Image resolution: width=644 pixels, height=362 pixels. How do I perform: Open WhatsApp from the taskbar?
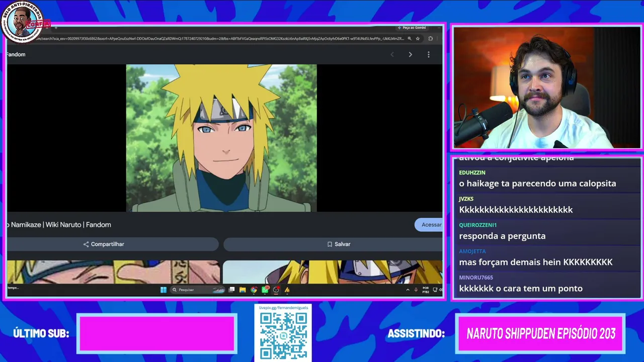coord(265,290)
